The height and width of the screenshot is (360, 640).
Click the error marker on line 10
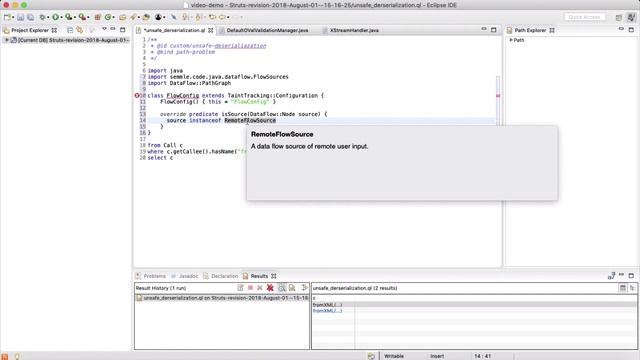[137, 96]
